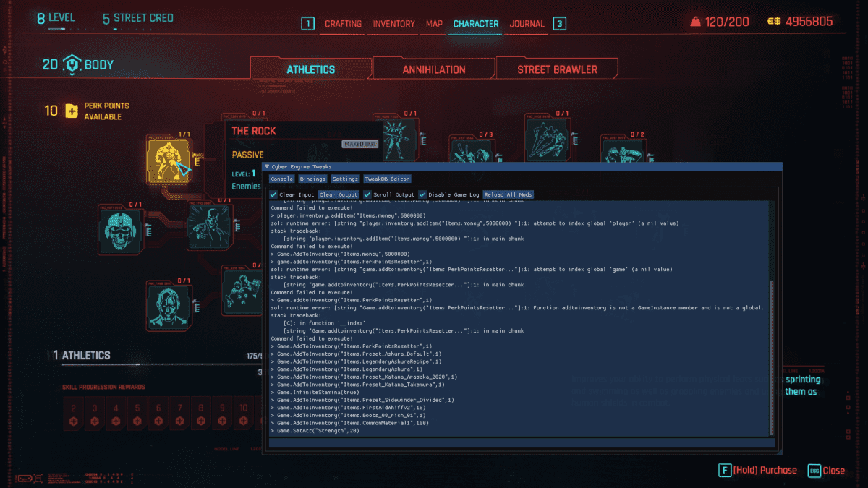The height and width of the screenshot is (488, 868).
Task: Open the Crafting menu
Action: [343, 24]
